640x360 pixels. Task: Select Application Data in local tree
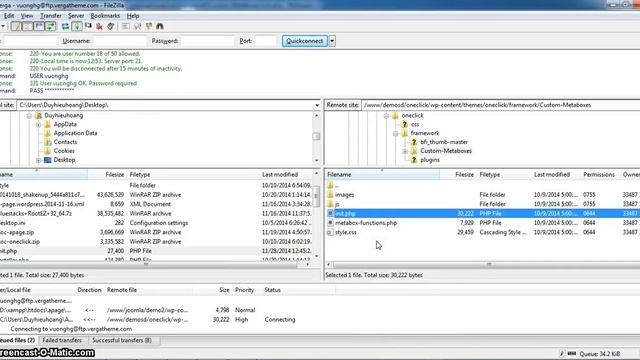76,133
